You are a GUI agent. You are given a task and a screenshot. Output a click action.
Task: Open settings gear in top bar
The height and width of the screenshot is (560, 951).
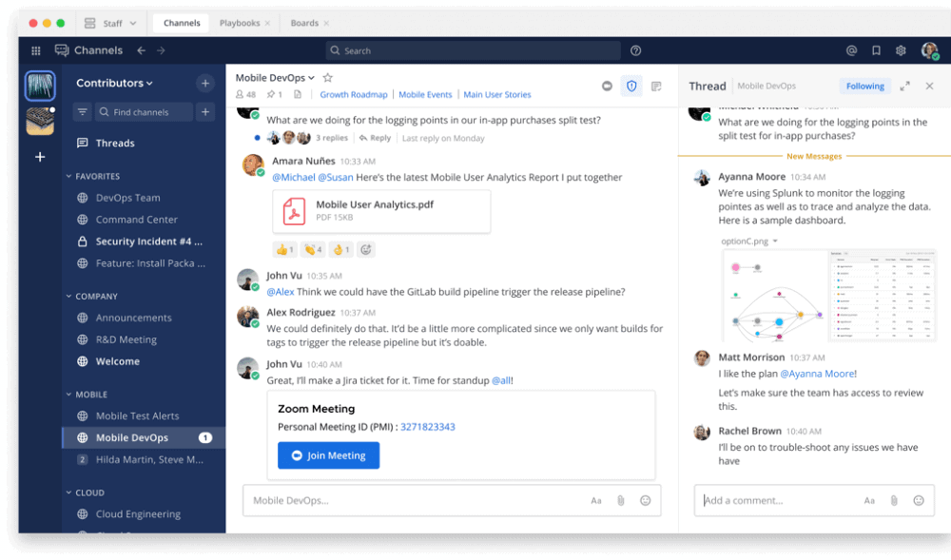click(x=901, y=51)
